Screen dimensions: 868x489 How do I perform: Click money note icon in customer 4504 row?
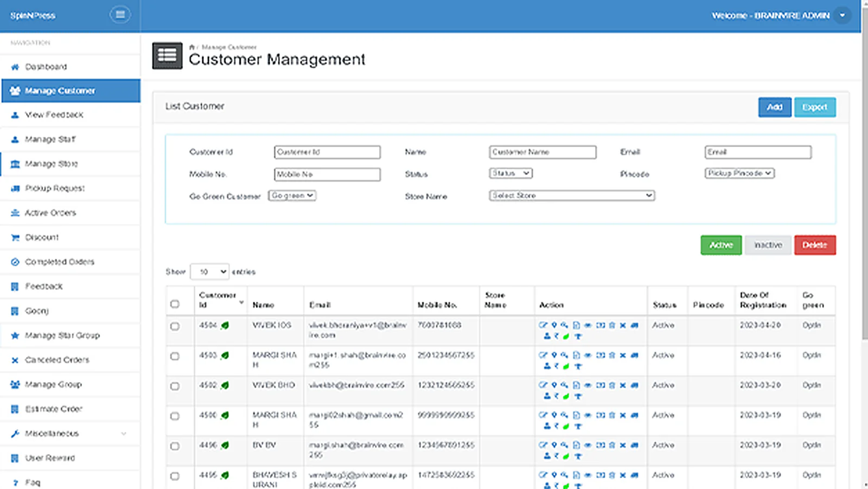pos(601,325)
